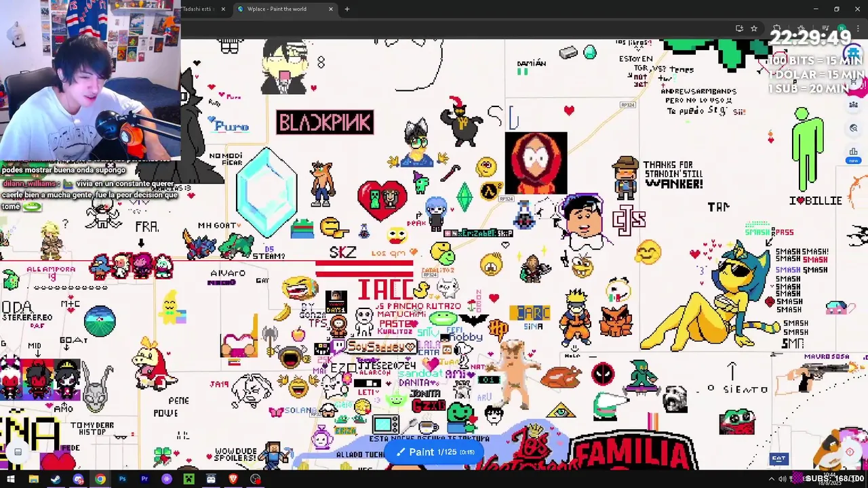Screen dimensions: 868x488
Task: Click the light blue diamond crystal art
Action: tap(267, 192)
